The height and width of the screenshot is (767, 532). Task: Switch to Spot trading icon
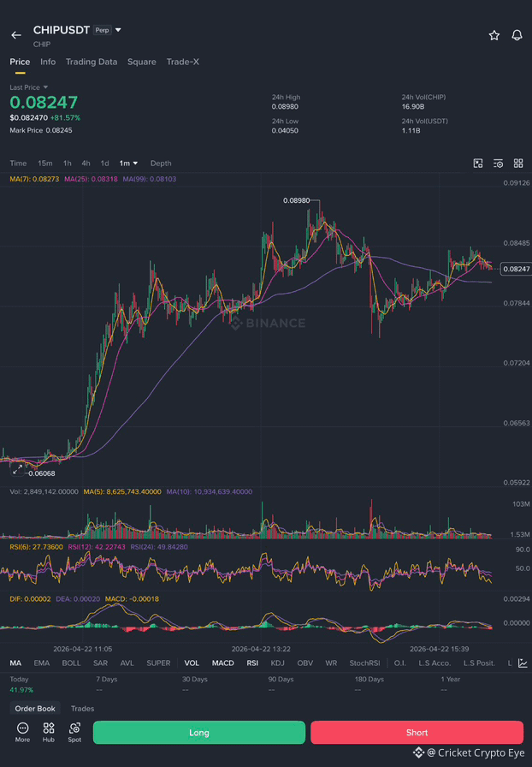click(74, 732)
